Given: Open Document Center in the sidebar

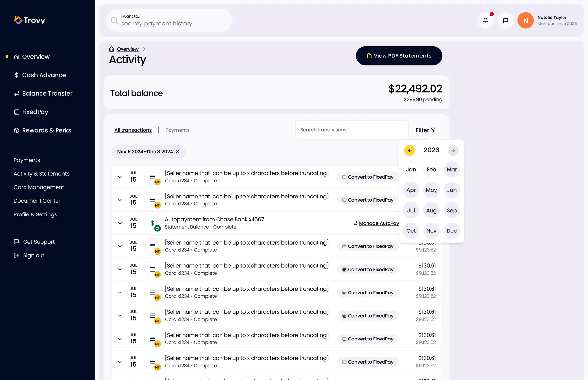Looking at the screenshot, I should 37,201.
